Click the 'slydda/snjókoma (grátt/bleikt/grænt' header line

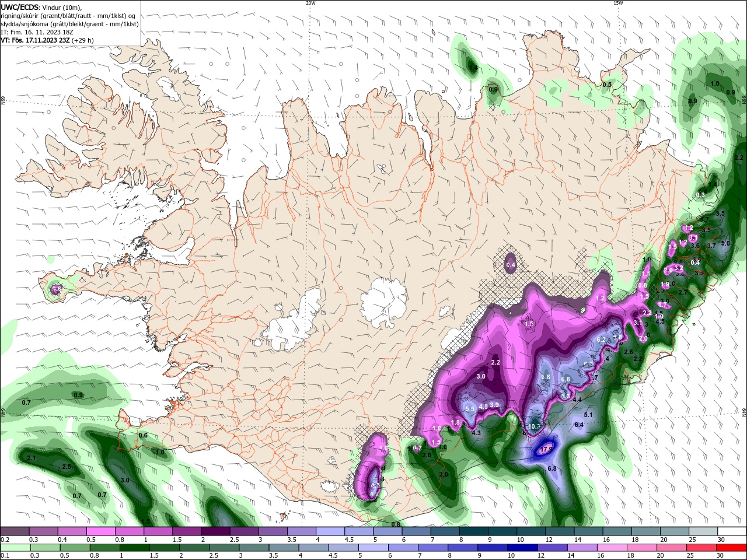(69, 24)
